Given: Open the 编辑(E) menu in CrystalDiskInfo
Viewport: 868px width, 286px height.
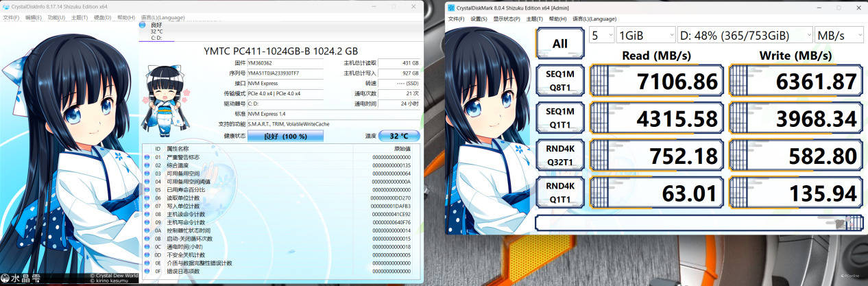Looking at the screenshot, I should pyautogui.click(x=34, y=17).
